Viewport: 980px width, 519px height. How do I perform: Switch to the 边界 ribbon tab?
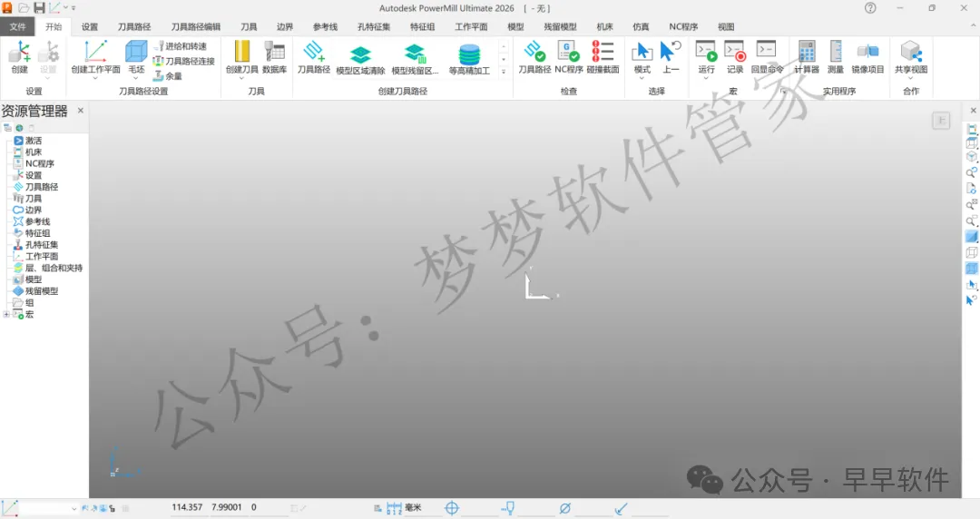[x=285, y=27]
